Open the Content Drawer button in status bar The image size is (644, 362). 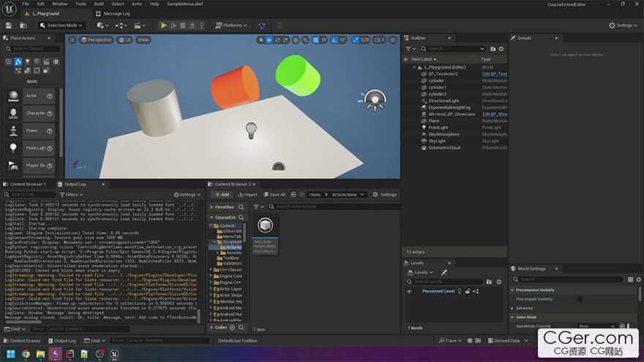[22, 341]
